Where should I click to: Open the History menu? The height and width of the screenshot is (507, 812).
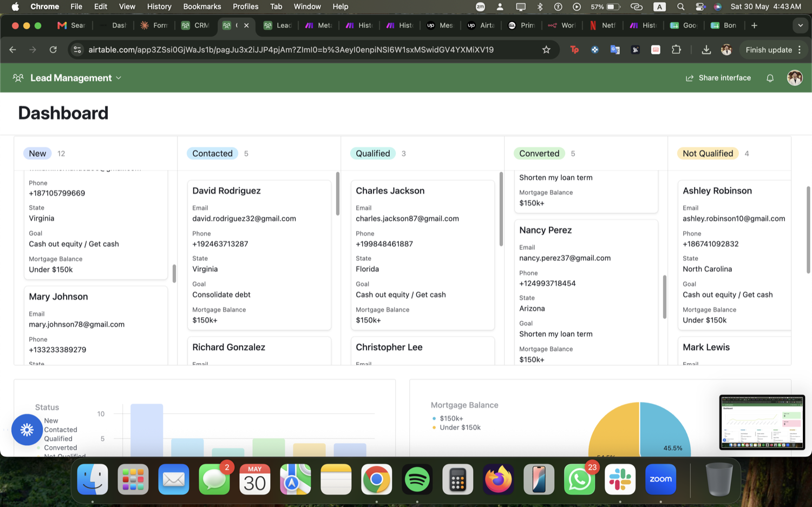pyautogui.click(x=159, y=6)
